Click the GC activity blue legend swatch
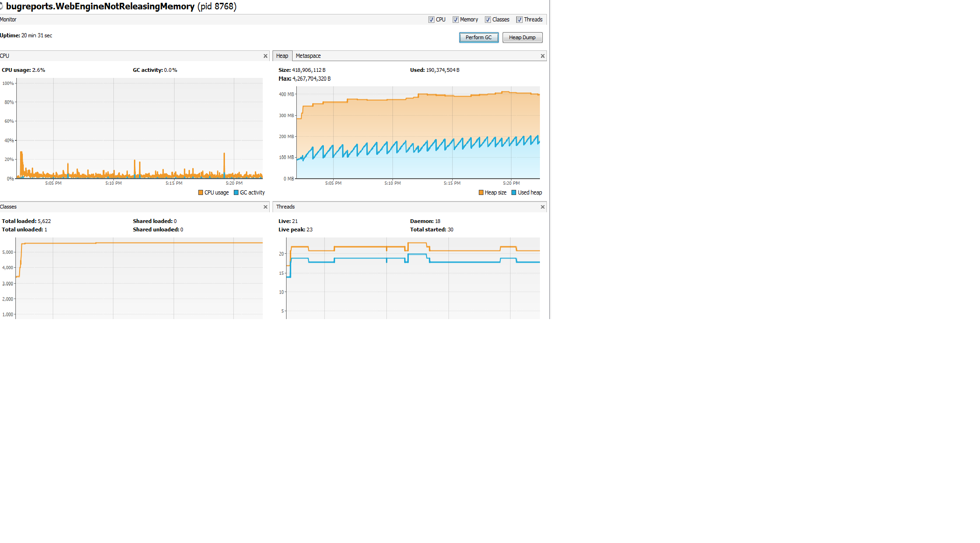The width and height of the screenshot is (980, 543). (x=236, y=193)
